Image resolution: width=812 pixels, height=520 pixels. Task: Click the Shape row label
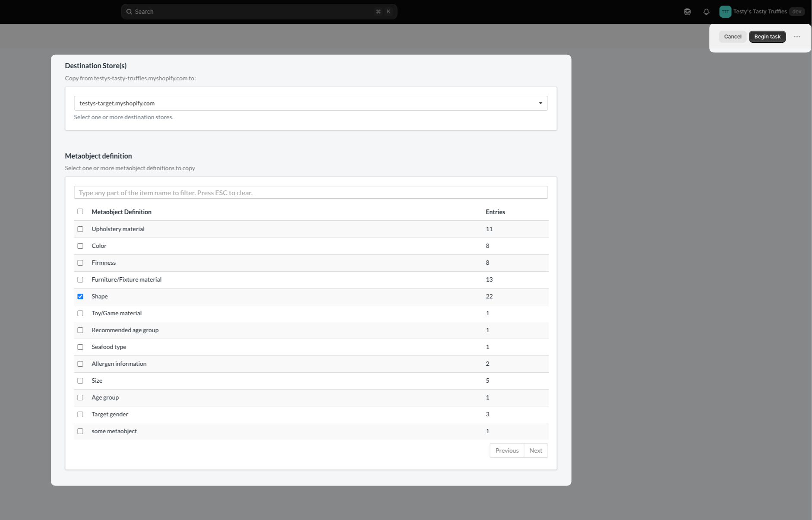pos(100,296)
